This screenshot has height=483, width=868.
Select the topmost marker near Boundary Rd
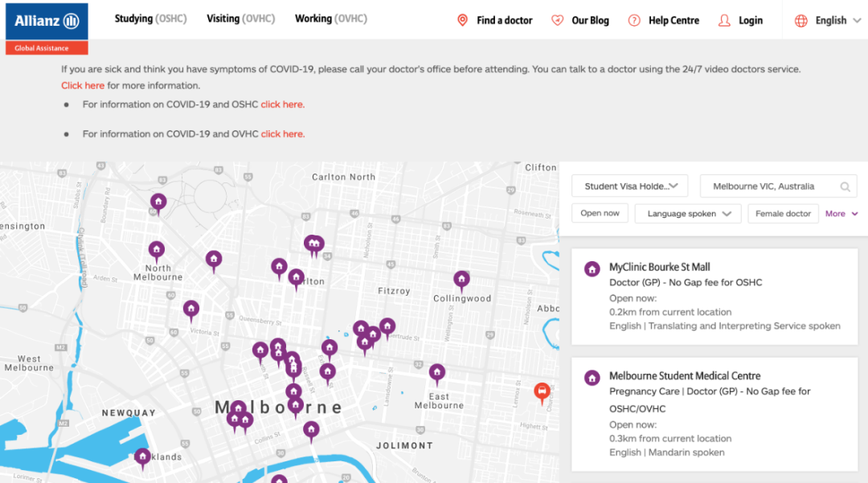158,203
